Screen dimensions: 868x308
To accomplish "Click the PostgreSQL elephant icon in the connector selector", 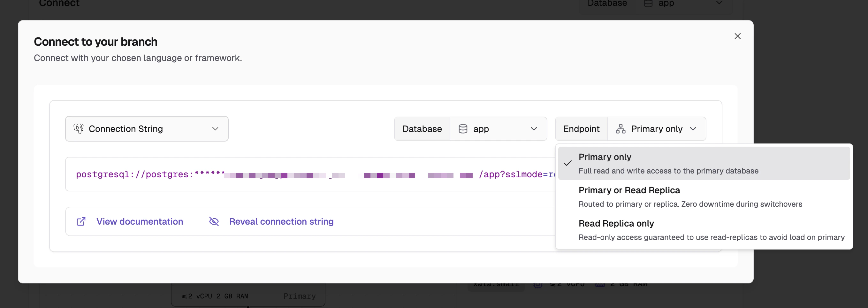I will [78, 128].
